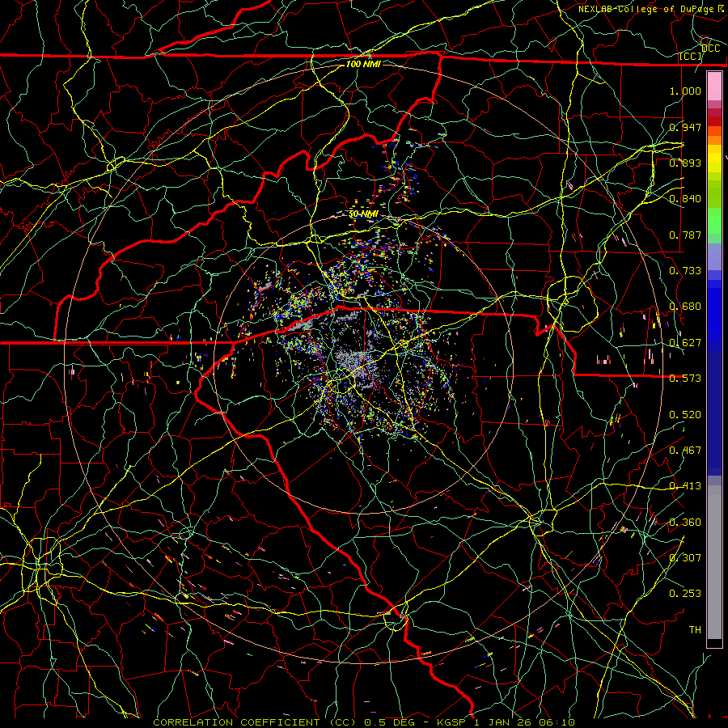Click the 0.787 scale value
728x728 pixels.
(685, 235)
